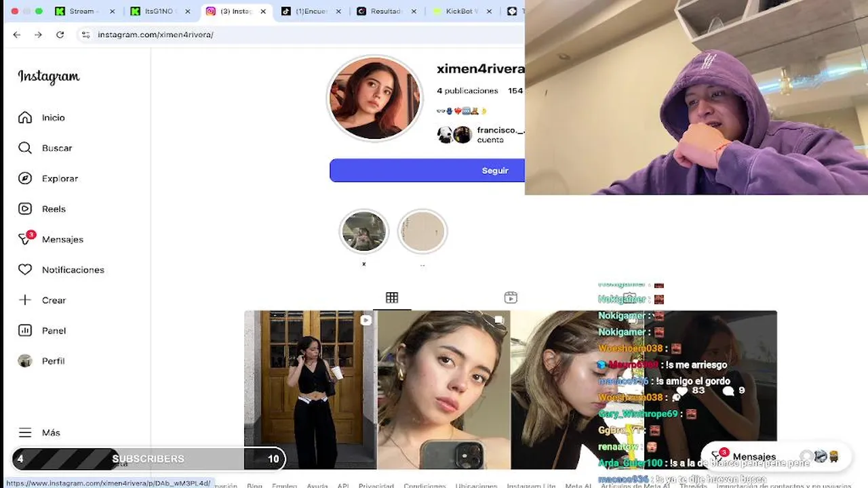Reload the page
The image size is (868, 488).
(x=60, y=35)
